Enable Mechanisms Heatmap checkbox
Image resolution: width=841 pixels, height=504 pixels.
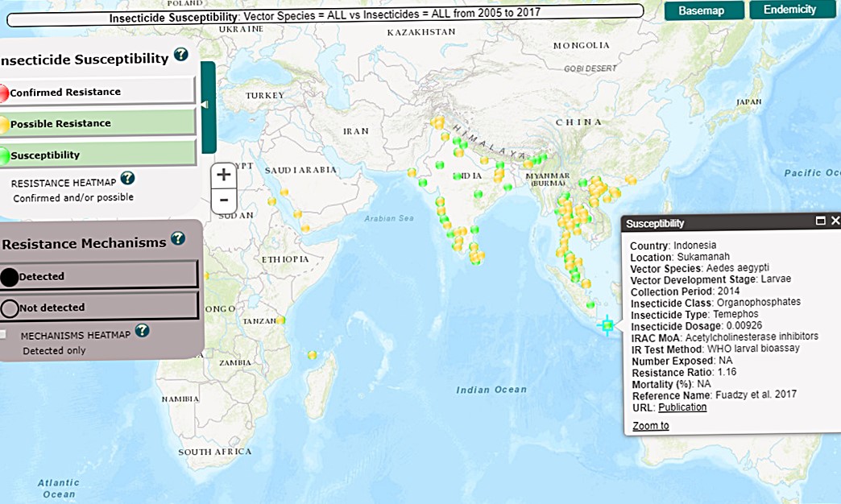pos(3,335)
